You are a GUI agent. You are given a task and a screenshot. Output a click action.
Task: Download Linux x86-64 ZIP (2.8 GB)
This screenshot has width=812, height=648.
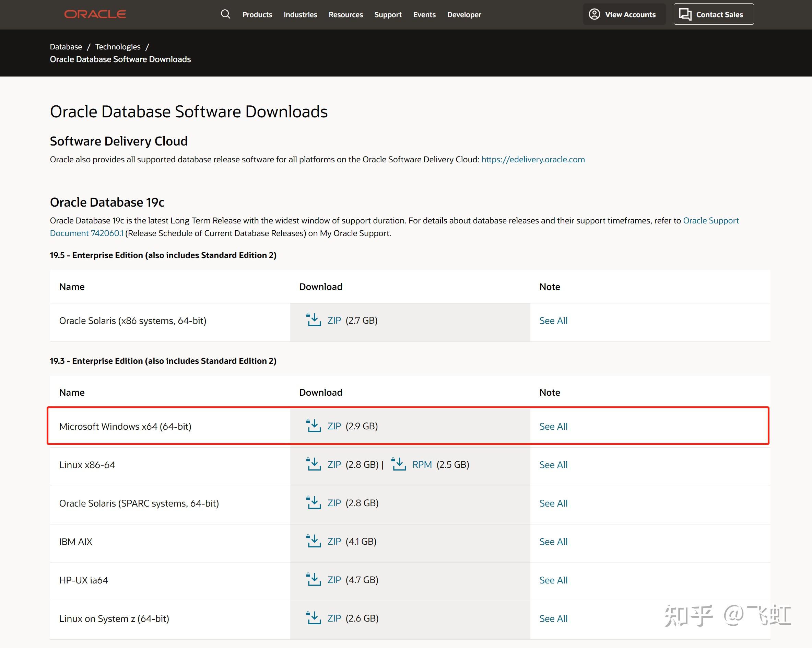point(334,464)
